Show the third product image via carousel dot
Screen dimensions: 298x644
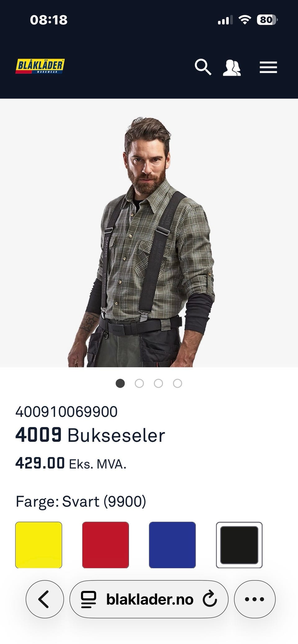[x=158, y=383]
